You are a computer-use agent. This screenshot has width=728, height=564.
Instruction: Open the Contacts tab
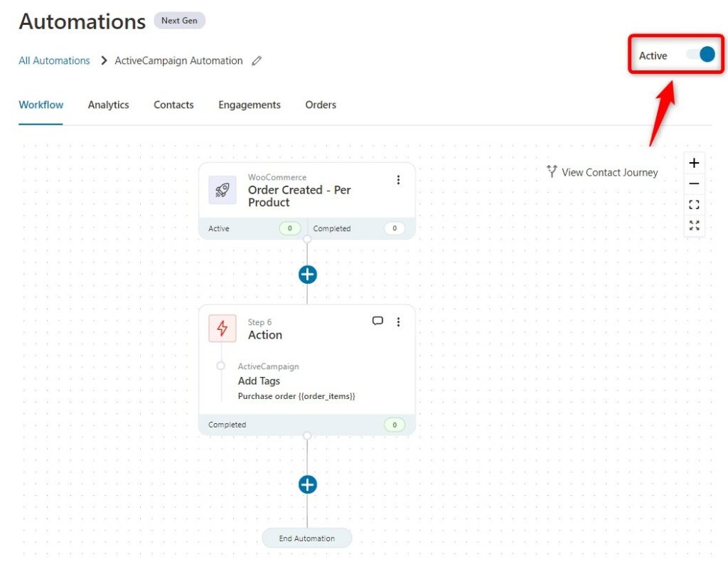point(173,105)
